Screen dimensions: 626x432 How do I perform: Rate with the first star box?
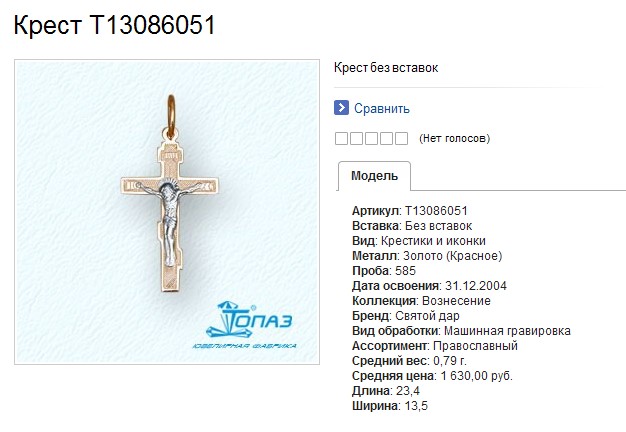pyautogui.click(x=341, y=139)
